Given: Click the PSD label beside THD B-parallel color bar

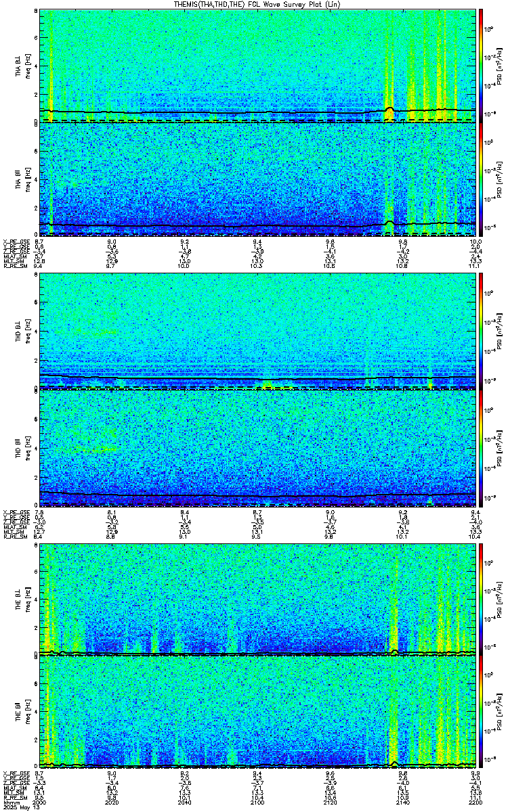Looking at the screenshot, I should (x=500, y=448).
